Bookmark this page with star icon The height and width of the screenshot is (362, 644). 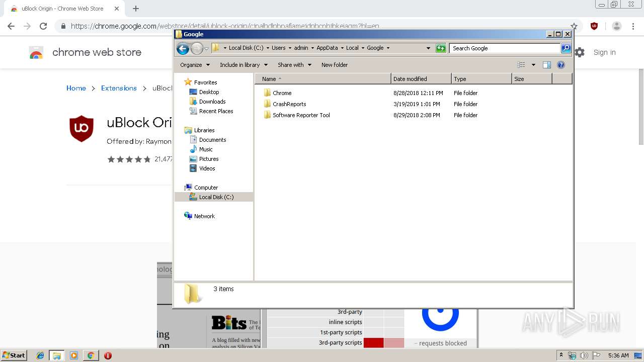pos(574,26)
